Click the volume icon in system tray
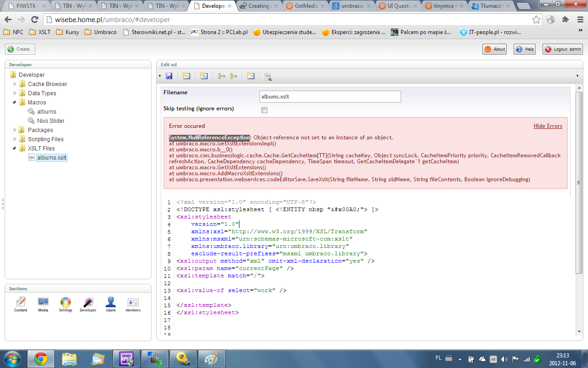The image size is (588, 368). tap(504, 359)
